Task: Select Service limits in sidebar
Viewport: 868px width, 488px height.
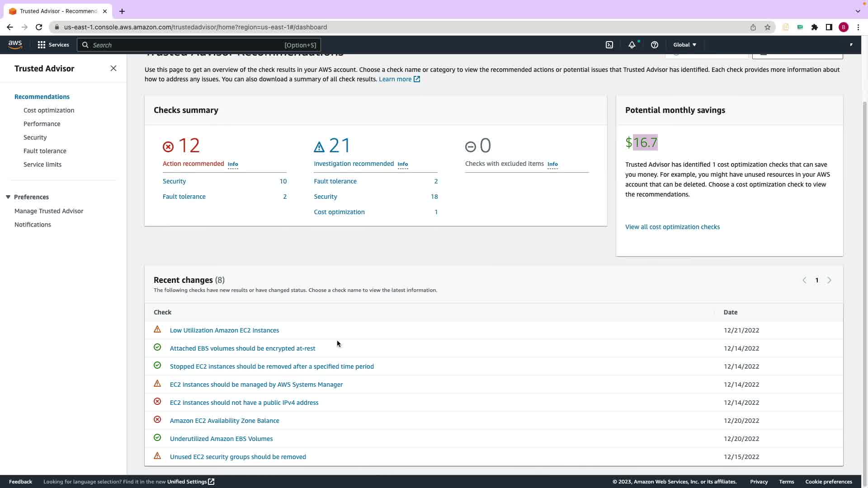Action: point(42,164)
